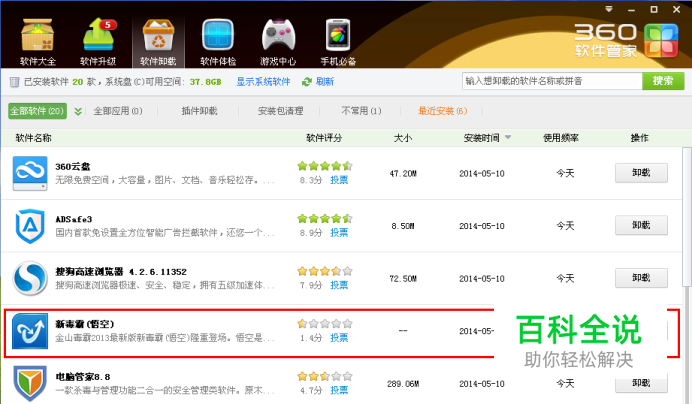
Task: Vote for ADSafe3 via 投票 link
Action: (x=339, y=233)
